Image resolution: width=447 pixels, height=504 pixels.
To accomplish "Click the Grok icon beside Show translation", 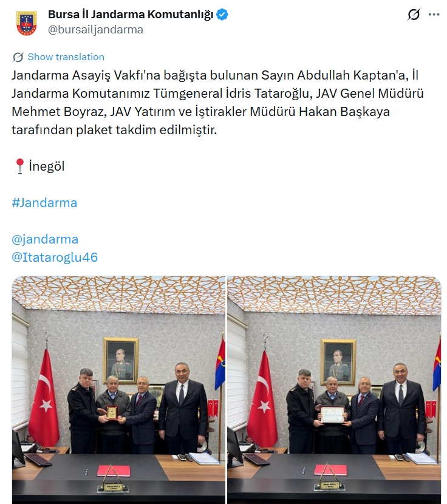I will [18, 57].
